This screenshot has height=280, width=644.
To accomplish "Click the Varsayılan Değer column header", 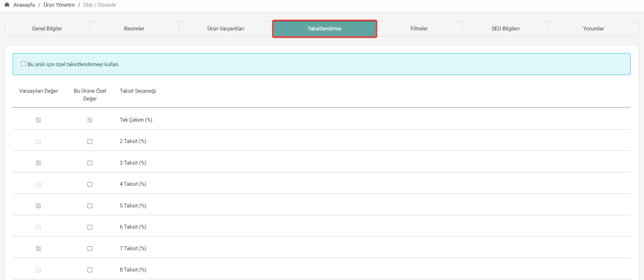I will coord(39,91).
